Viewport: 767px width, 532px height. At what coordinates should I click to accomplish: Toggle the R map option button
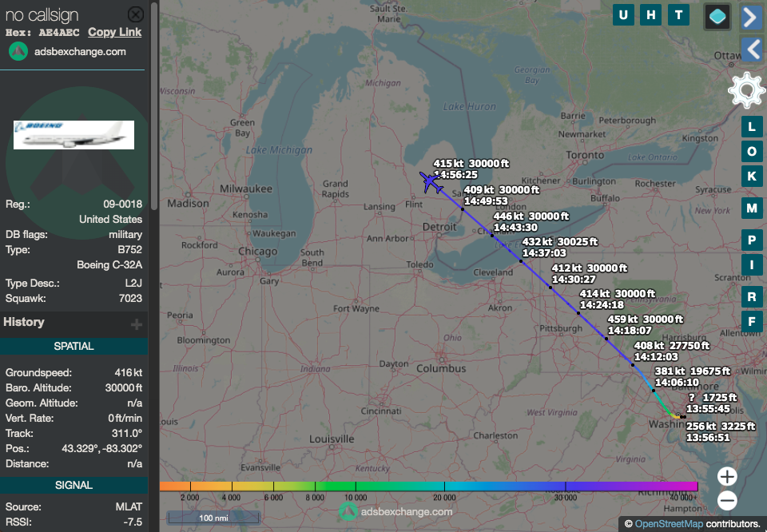tap(752, 297)
